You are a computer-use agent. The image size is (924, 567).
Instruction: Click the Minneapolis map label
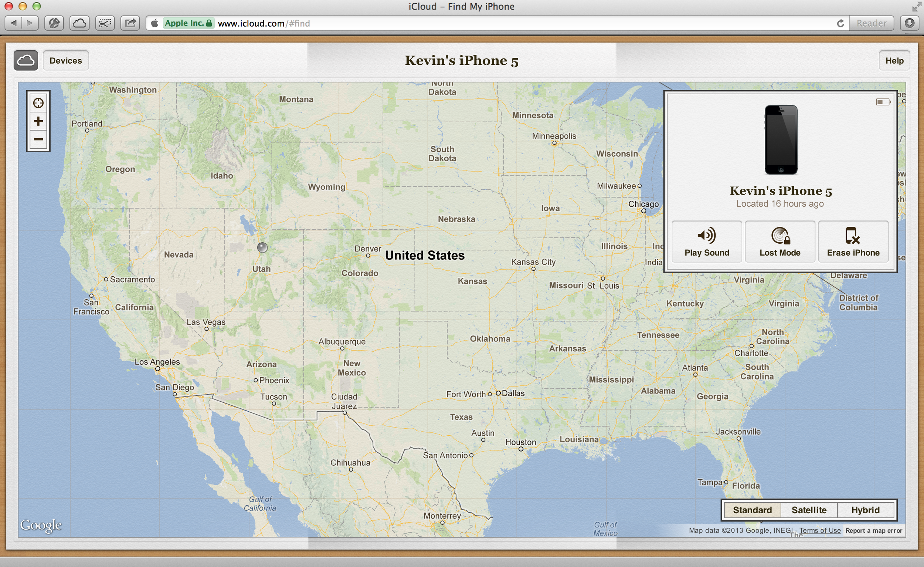click(554, 136)
